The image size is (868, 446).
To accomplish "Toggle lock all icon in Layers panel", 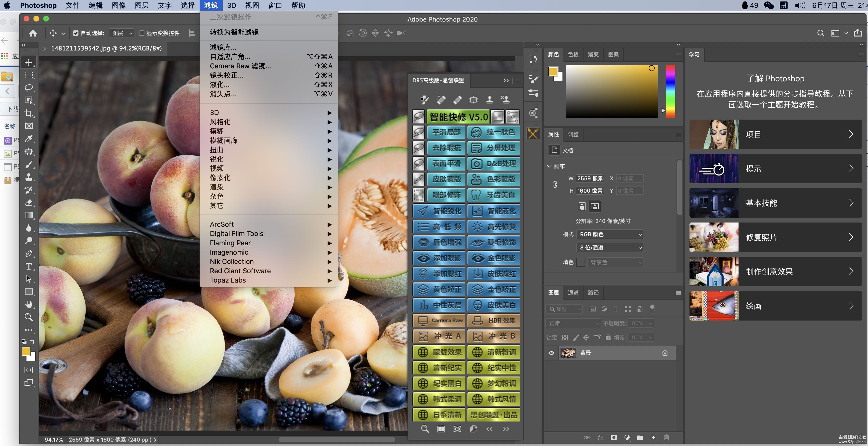I will click(x=608, y=337).
